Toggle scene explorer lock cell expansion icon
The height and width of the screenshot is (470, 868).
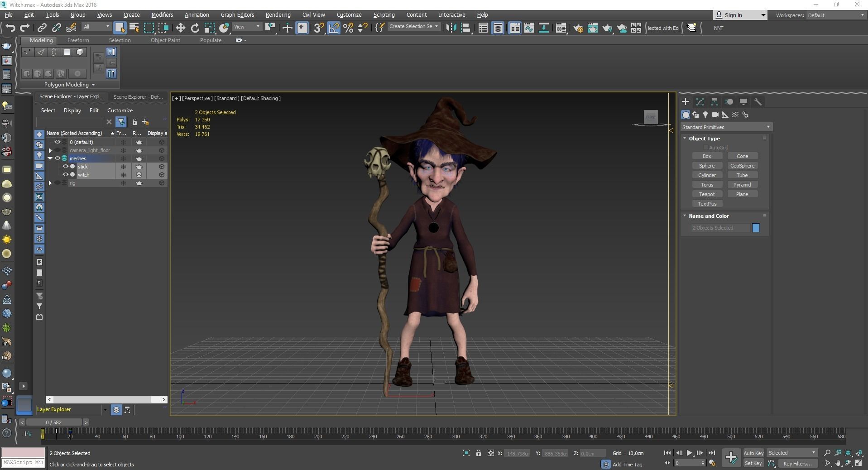click(x=134, y=122)
